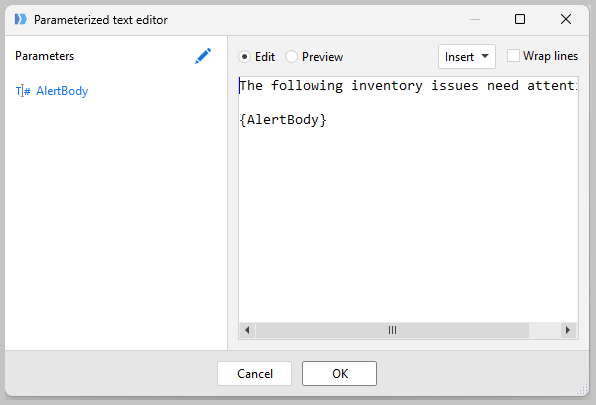The width and height of the screenshot is (596, 405).
Task: Click the T# type icon beside AlertBody
Action: (23, 91)
